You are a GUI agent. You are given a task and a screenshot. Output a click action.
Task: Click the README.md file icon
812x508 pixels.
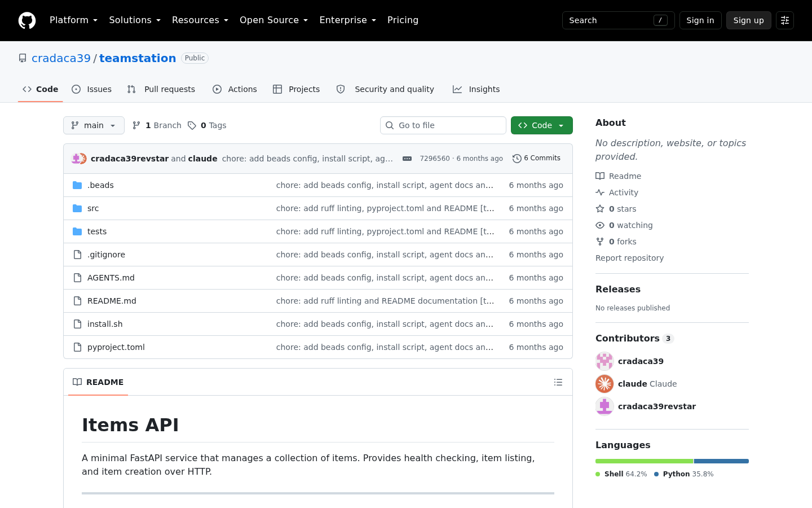(x=77, y=301)
